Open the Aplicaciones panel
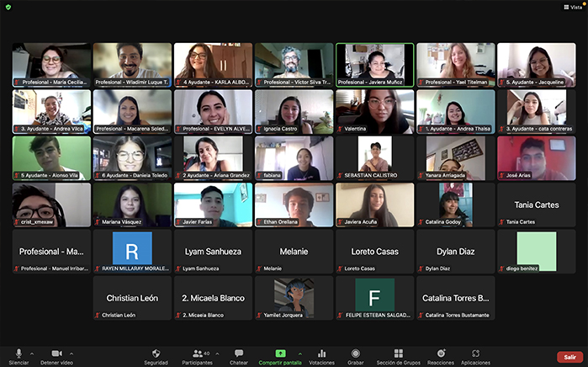588x367 pixels. pyautogui.click(x=475, y=355)
